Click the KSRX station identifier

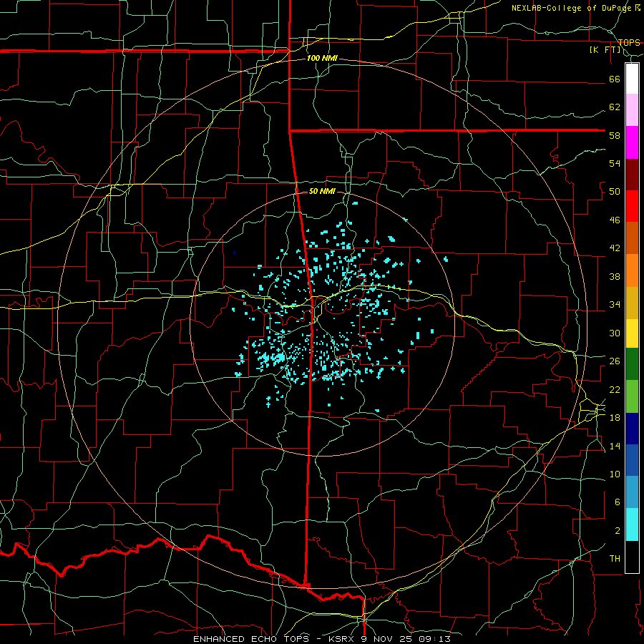tap(344, 639)
